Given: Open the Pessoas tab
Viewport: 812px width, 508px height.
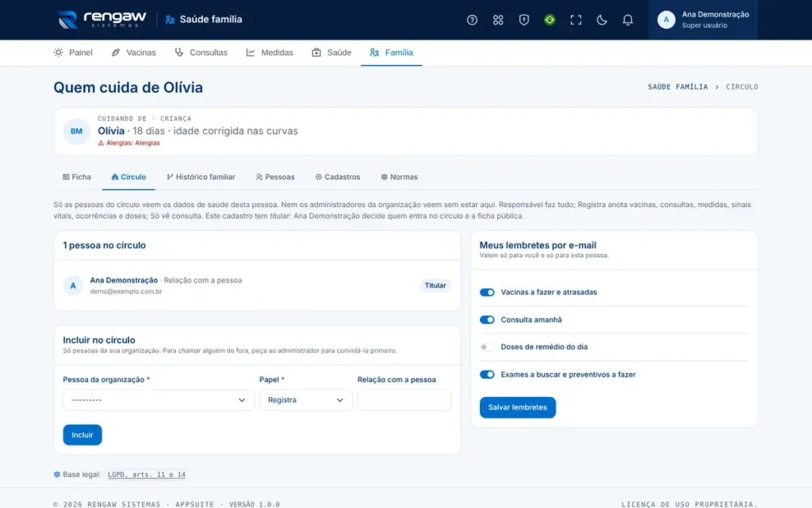Looking at the screenshot, I should point(275,177).
